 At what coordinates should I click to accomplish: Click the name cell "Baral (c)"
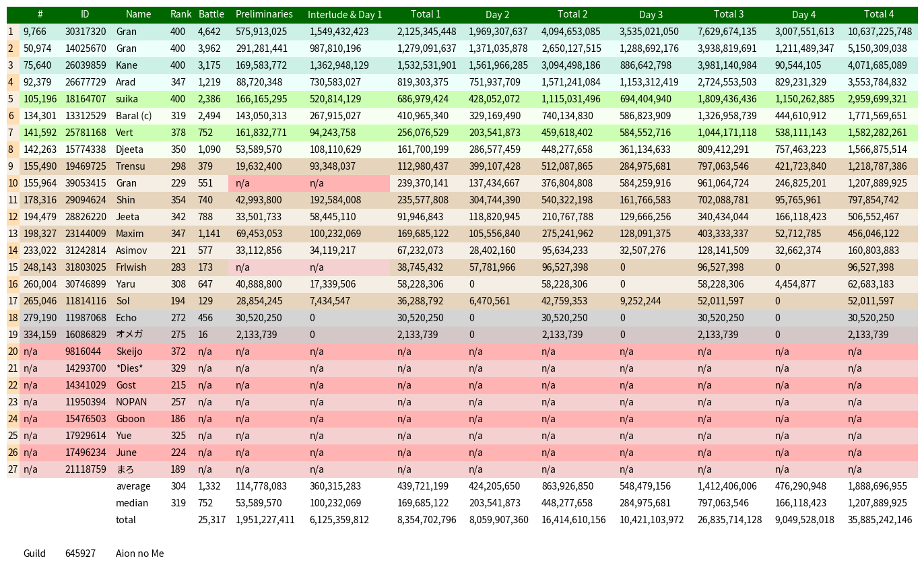pyautogui.click(x=134, y=116)
